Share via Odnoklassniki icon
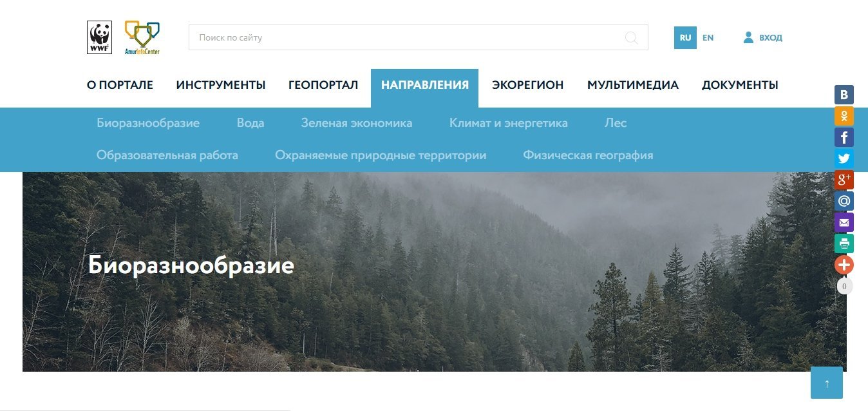The image size is (868, 411). pyautogui.click(x=844, y=116)
